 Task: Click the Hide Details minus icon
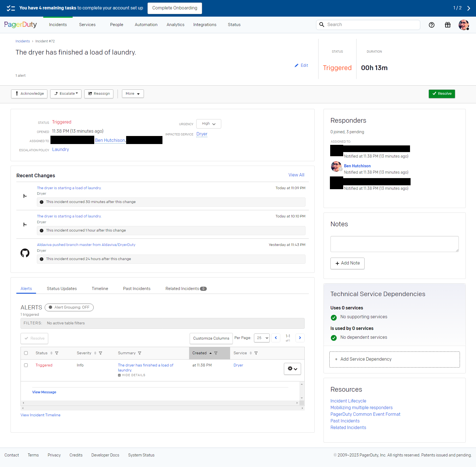(x=119, y=375)
